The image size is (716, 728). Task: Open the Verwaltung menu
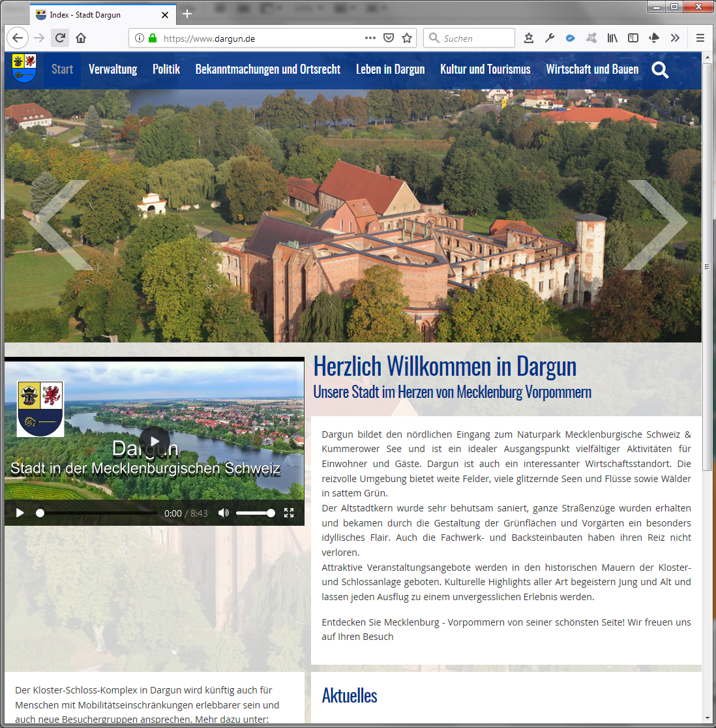[113, 70]
